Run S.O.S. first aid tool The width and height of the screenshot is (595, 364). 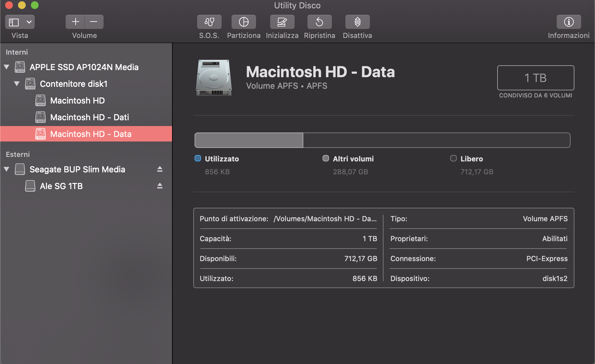coord(209,22)
